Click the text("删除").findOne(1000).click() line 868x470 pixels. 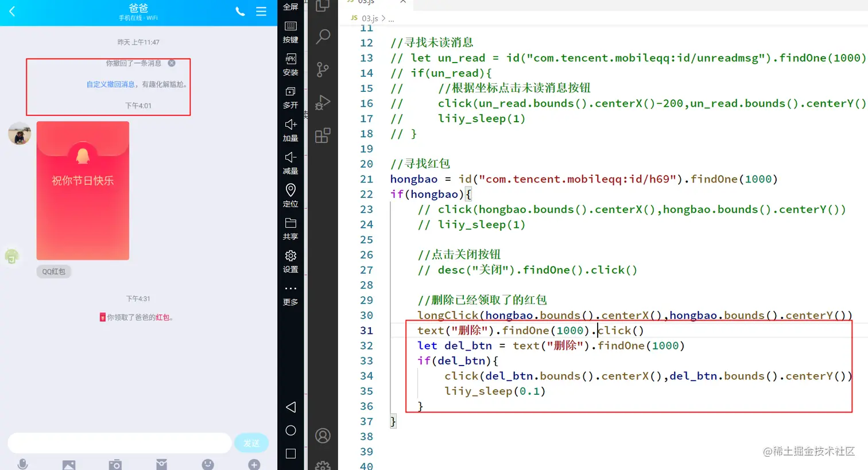click(x=531, y=331)
